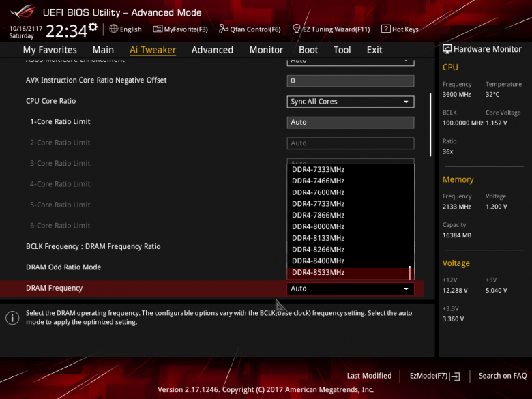Select the DRAM Frequency row
The height and width of the screenshot is (399, 532).
click(211, 289)
